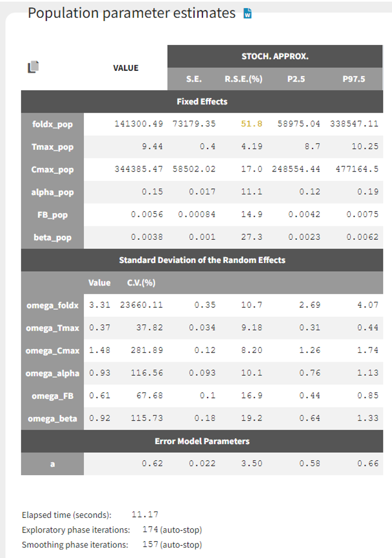The image size is (392, 558).
Task: Click the R.S.E.(%) column header
Action: click(x=243, y=79)
